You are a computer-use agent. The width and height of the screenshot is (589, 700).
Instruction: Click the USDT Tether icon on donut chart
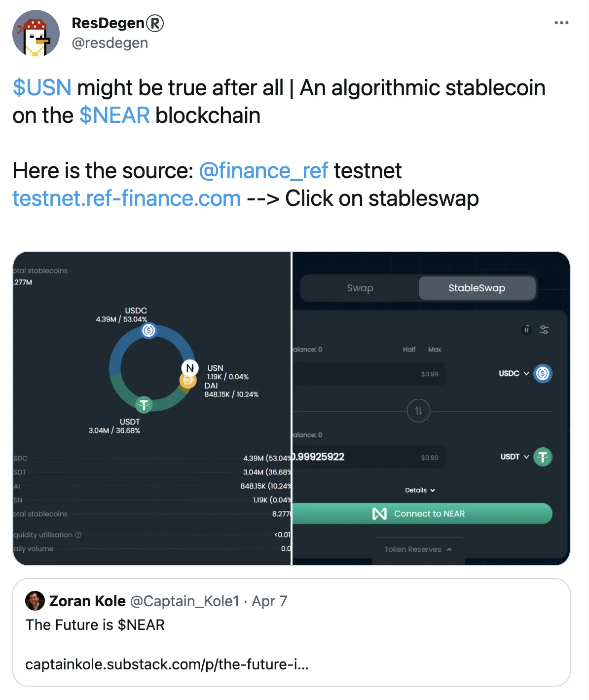[x=144, y=405]
